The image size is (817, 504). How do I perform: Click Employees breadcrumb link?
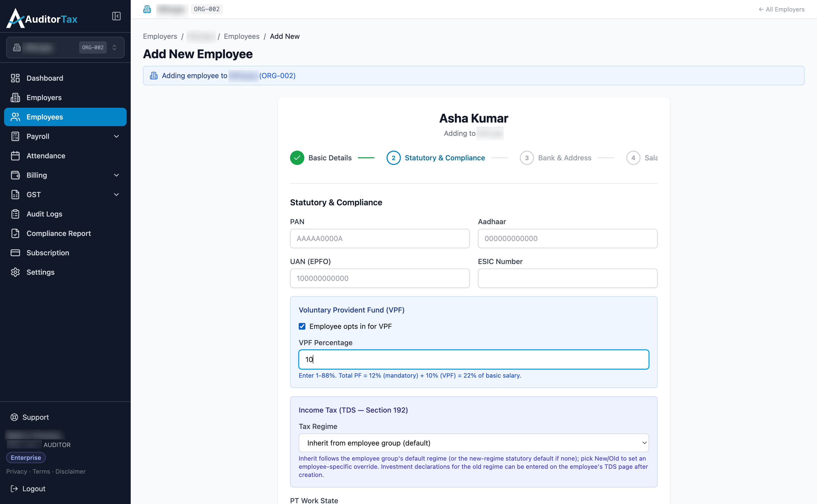pyautogui.click(x=242, y=36)
